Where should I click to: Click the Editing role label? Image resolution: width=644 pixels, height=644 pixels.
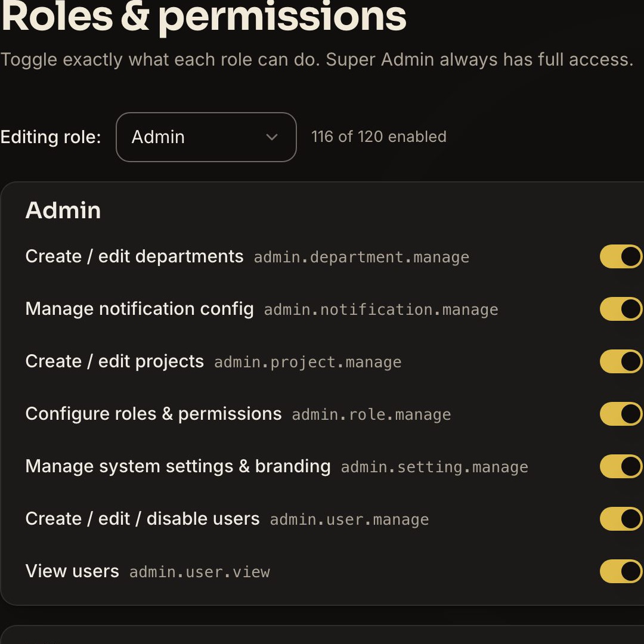[x=51, y=137]
